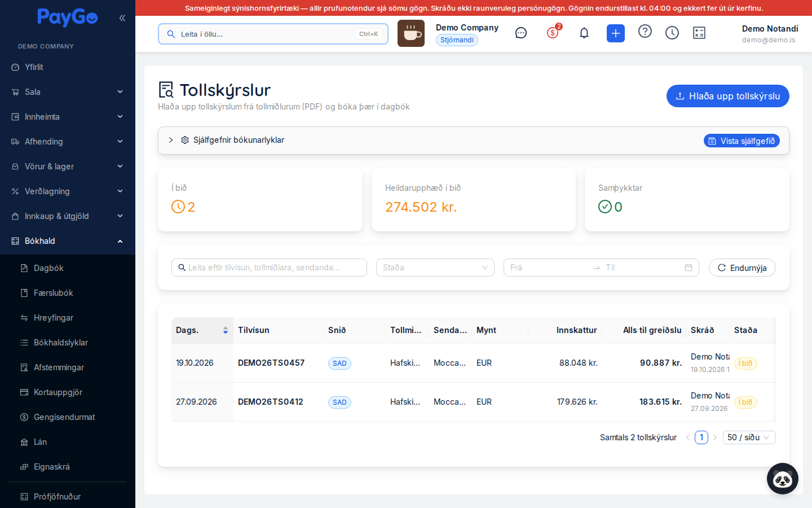Screen dimensions: 812x508
Task: Click the blue plus quick-create button
Action: pos(616,33)
